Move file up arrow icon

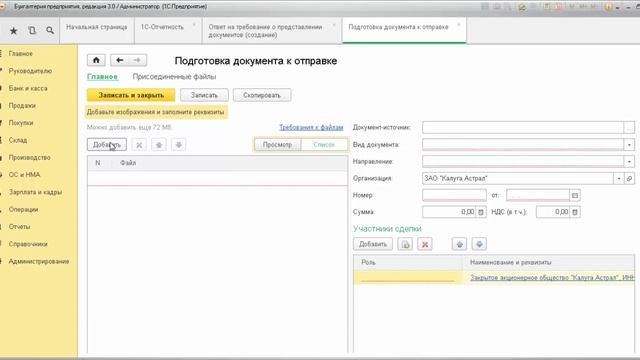[x=159, y=145]
